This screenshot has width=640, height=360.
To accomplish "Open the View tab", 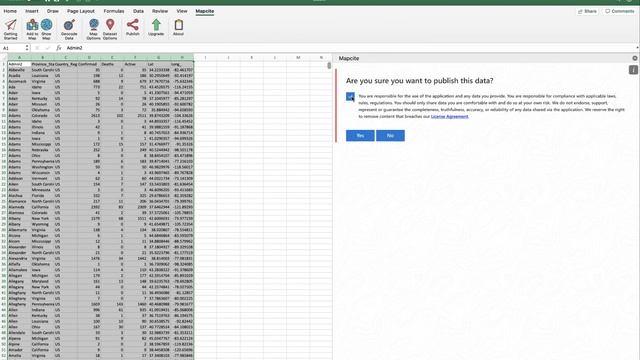I will click(182, 11).
